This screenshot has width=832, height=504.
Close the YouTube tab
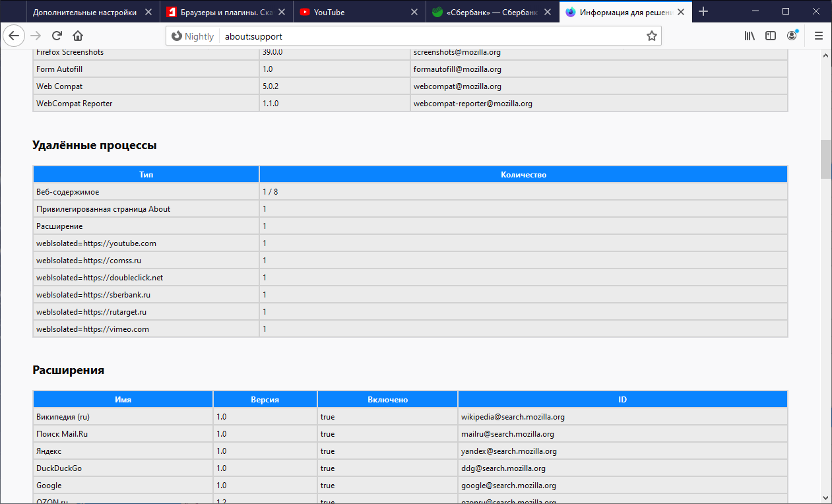click(414, 11)
